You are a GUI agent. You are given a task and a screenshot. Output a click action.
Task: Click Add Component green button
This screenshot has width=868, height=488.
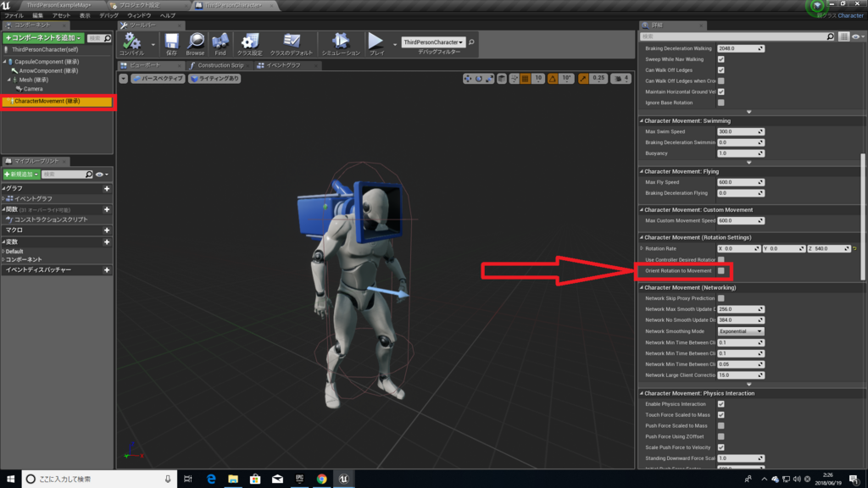click(x=43, y=38)
